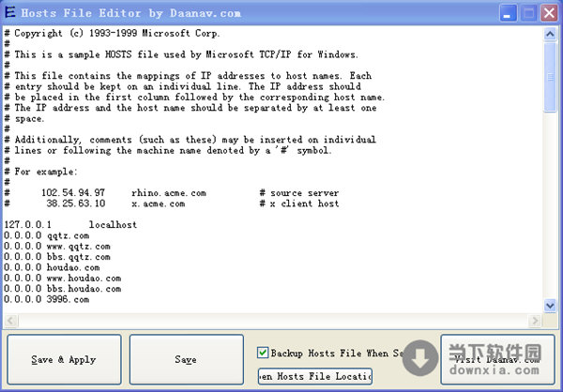
Task: Click vertical scrollbar down arrow
Action: click(550, 306)
